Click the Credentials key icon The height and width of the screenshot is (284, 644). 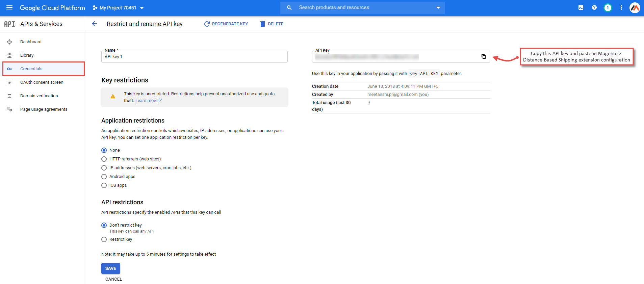9,69
